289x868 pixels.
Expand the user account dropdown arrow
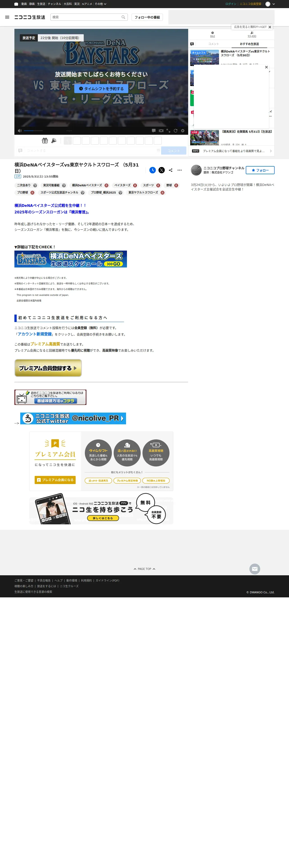(x=273, y=4)
